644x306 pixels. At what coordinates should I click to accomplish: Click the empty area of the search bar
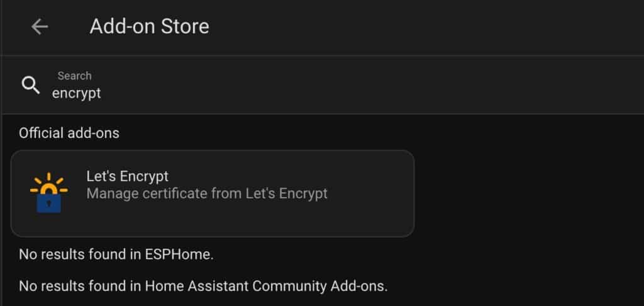pos(370,85)
